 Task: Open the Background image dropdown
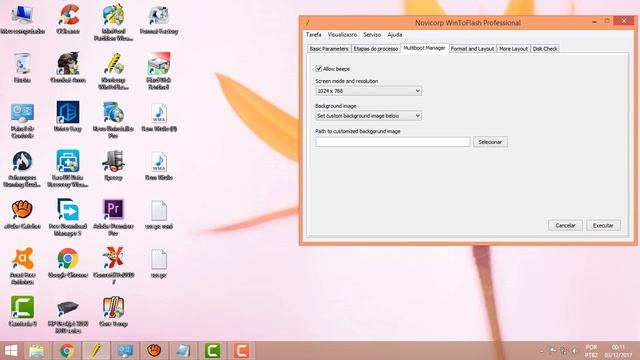pos(368,116)
